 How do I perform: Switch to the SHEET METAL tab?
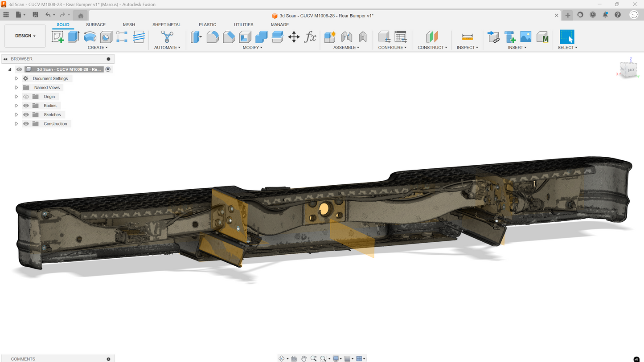click(x=166, y=24)
